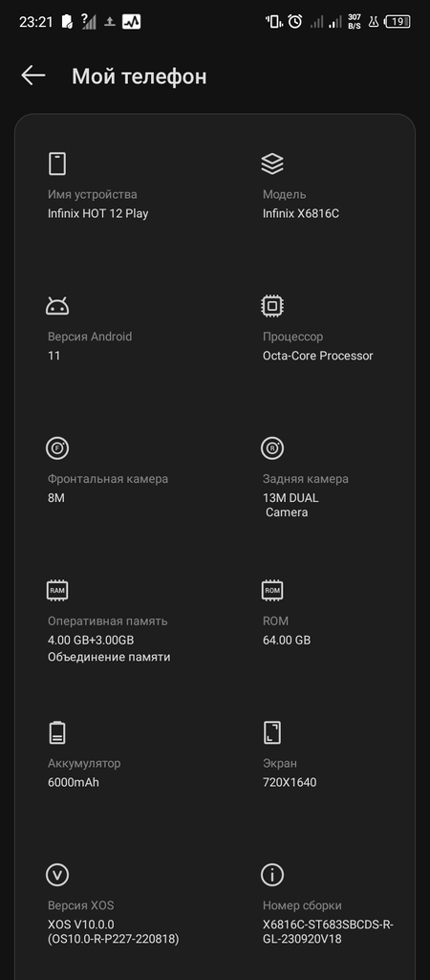
Task: Open device name Infinix HOT 12 Play
Action: [98, 213]
